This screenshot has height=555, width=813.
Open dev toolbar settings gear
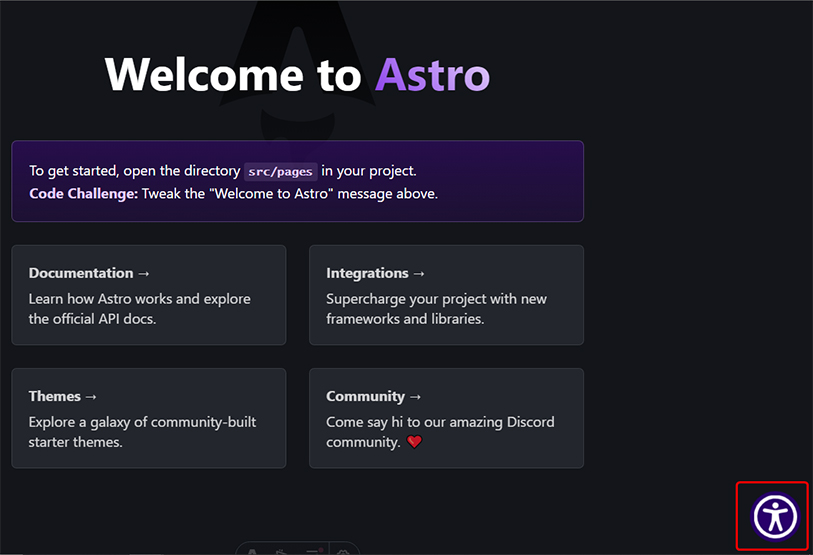point(344,551)
